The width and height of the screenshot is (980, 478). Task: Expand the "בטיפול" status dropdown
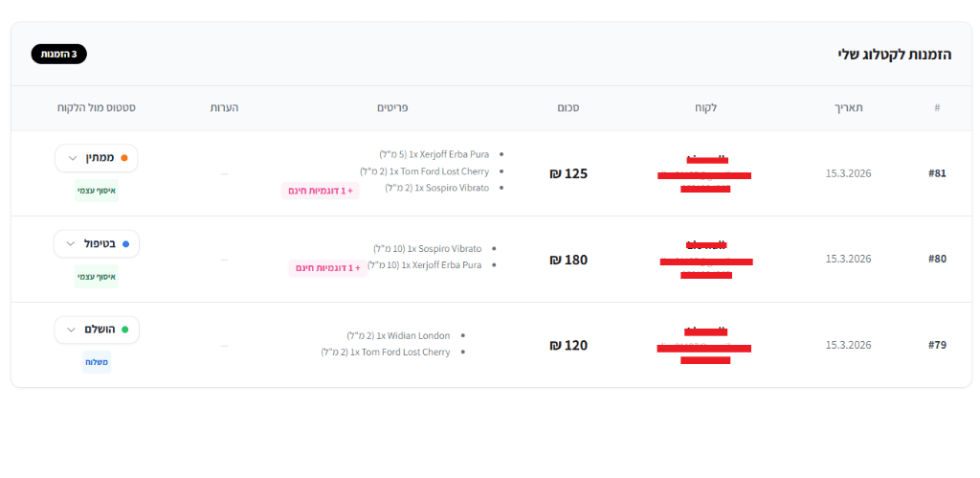click(96, 244)
